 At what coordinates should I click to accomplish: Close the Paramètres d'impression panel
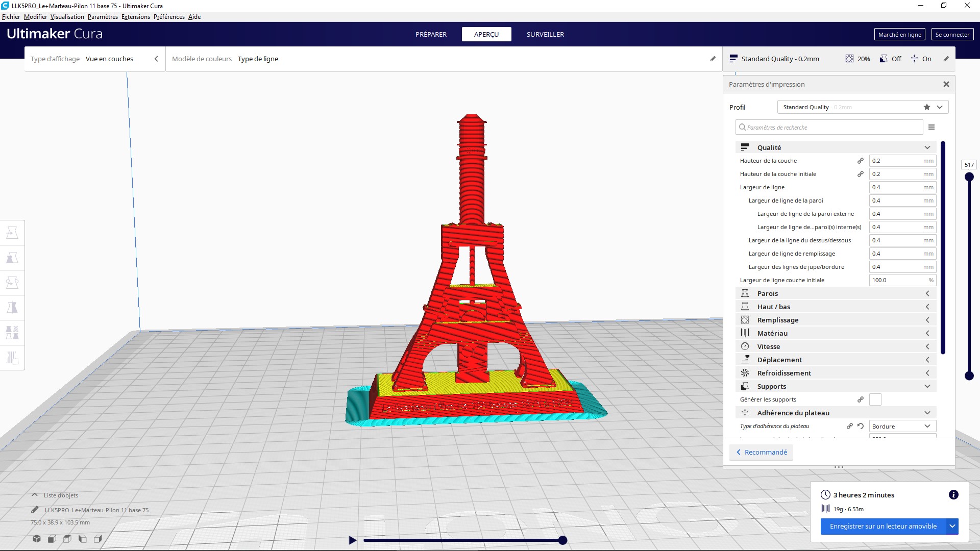point(946,84)
